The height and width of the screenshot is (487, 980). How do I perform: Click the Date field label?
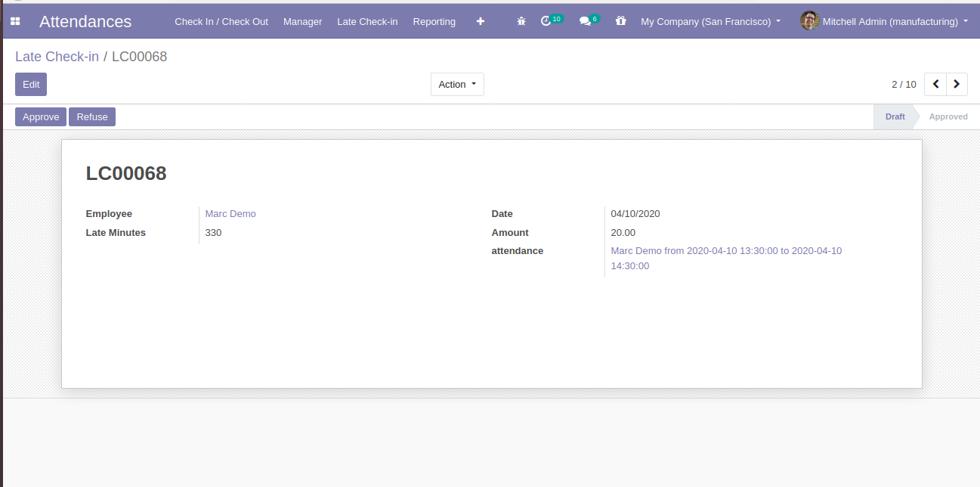(502, 214)
